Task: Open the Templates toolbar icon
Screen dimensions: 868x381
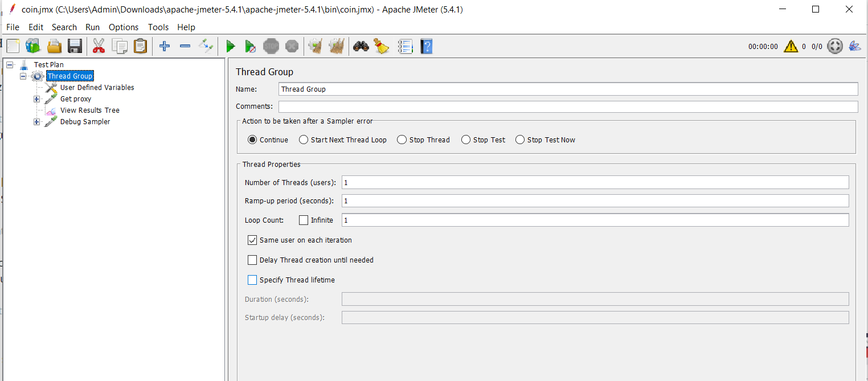Action: pyautogui.click(x=33, y=46)
